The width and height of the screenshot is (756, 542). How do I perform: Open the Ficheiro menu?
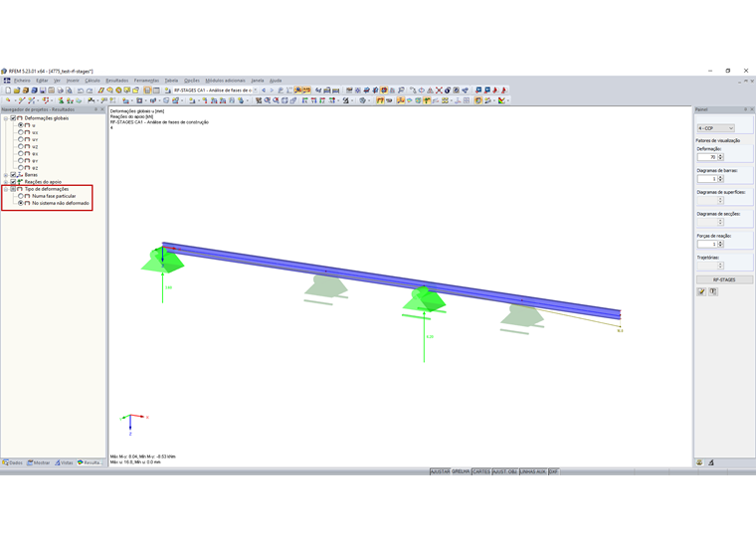point(22,81)
